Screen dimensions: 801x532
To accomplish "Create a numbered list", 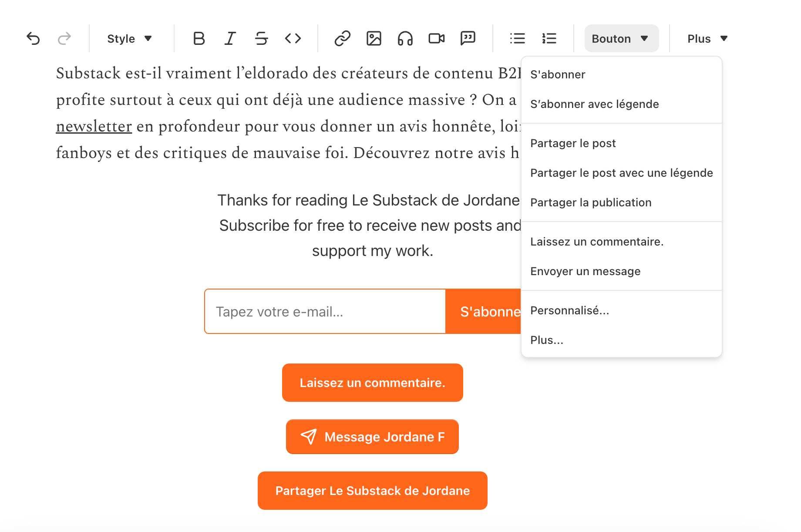I will [x=549, y=39].
